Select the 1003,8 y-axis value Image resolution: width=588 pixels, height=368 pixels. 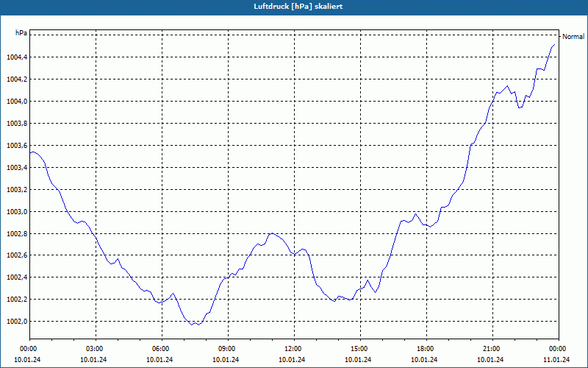point(16,124)
